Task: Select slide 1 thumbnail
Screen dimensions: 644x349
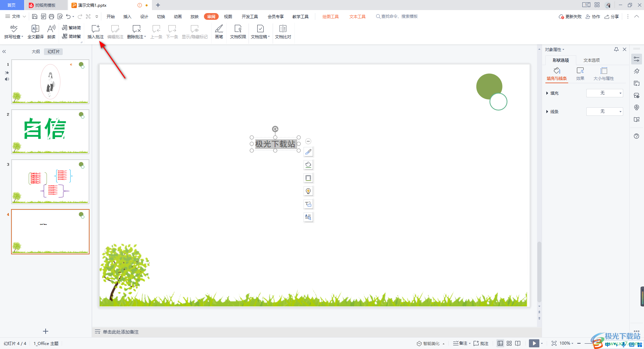Action: click(50, 82)
